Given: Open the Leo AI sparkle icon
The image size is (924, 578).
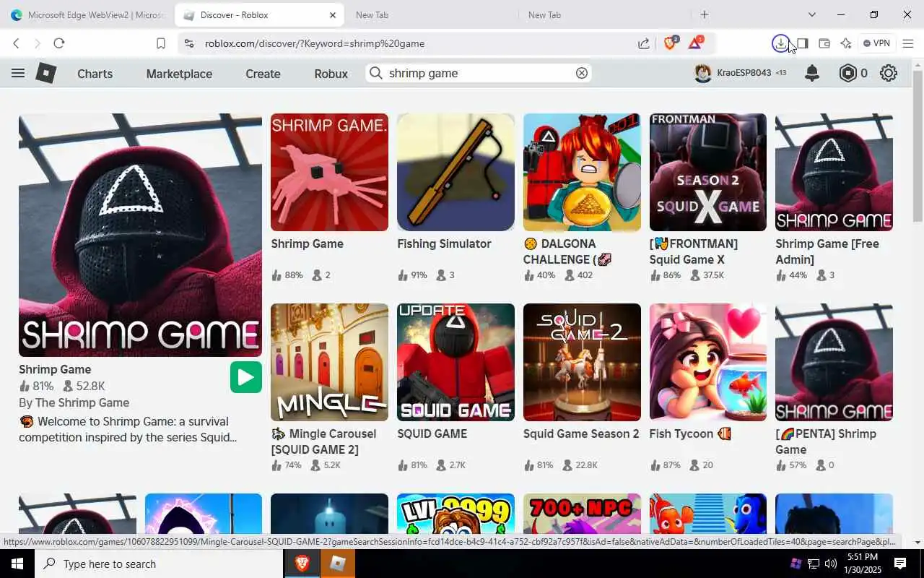Looking at the screenshot, I should click(846, 43).
